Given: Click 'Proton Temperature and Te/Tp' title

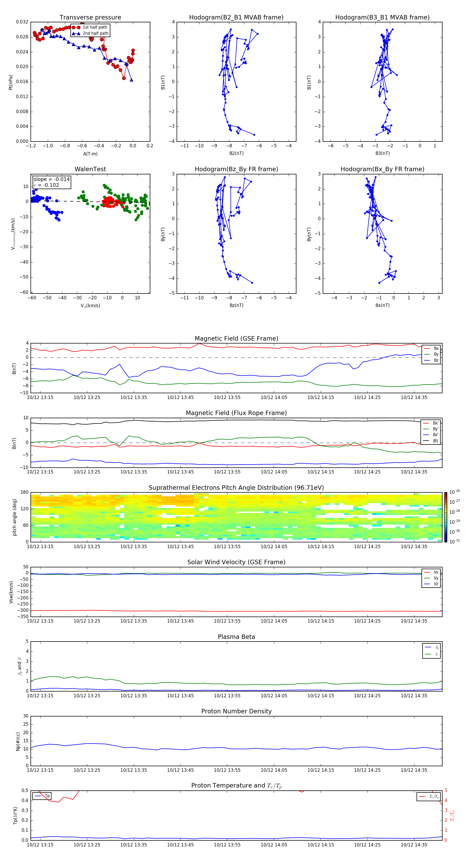Looking at the screenshot, I should point(236,786).
